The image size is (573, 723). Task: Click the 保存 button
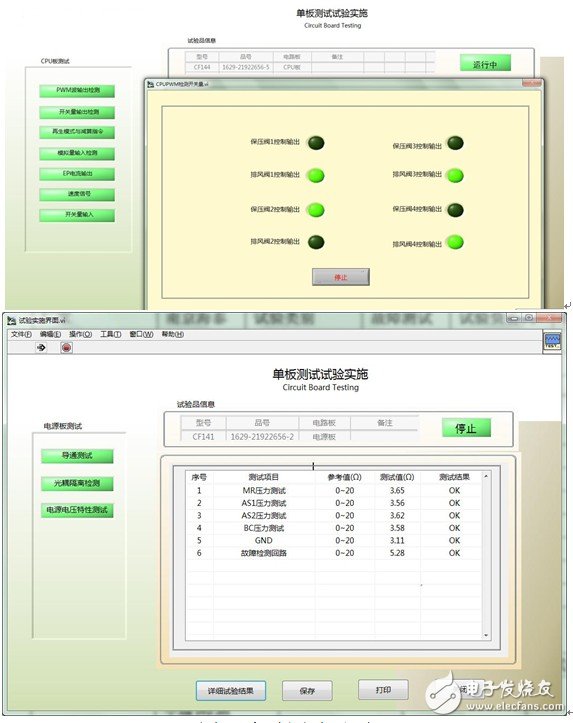307,690
